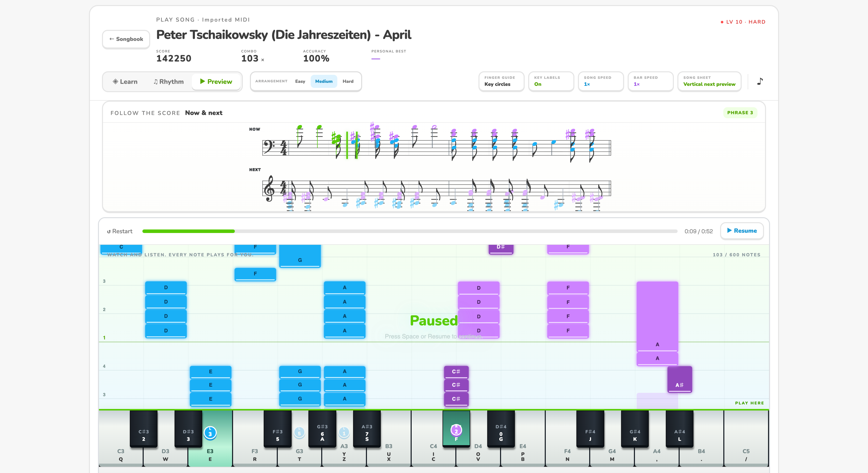The height and width of the screenshot is (473, 868).
Task: Click the score value 142250
Action: point(174,58)
